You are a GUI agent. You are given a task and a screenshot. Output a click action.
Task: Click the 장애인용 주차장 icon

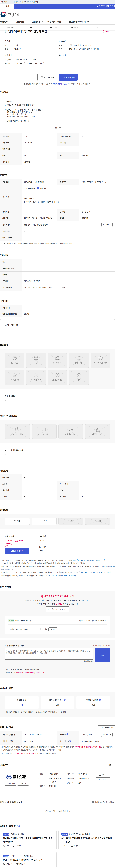17,431
